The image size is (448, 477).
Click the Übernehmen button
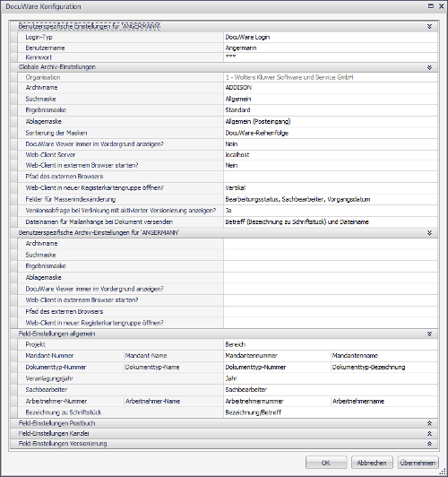click(x=418, y=463)
